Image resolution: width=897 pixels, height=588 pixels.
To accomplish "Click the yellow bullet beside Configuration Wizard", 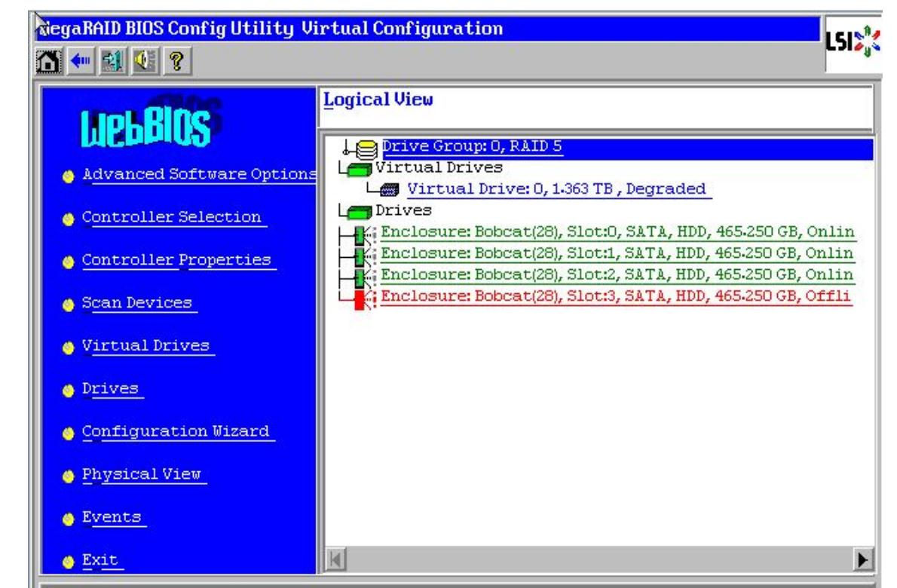I will 68,433.
